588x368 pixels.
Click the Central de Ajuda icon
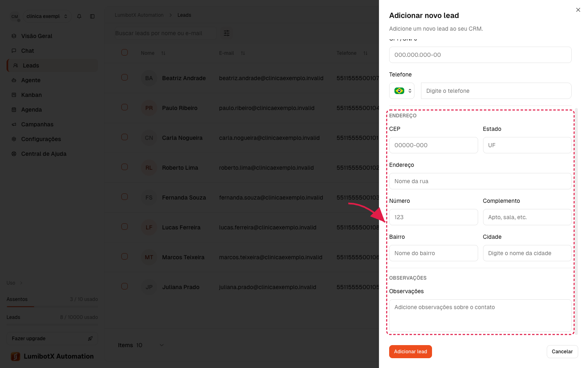coord(14,154)
